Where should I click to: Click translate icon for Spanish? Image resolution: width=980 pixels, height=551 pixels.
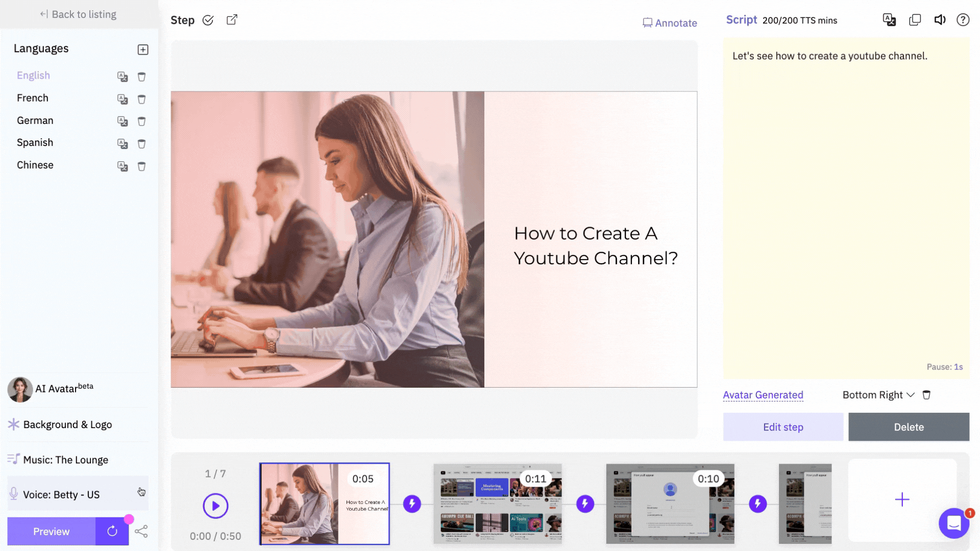pyautogui.click(x=122, y=144)
